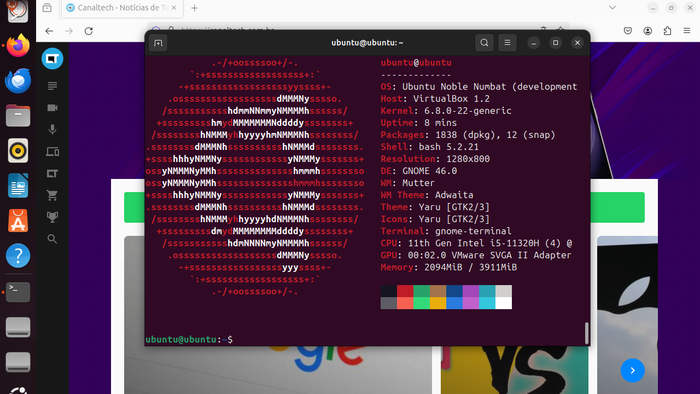700x394 pixels.
Task: Open Canaltech podcasts microphone icon
Action: [52, 129]
